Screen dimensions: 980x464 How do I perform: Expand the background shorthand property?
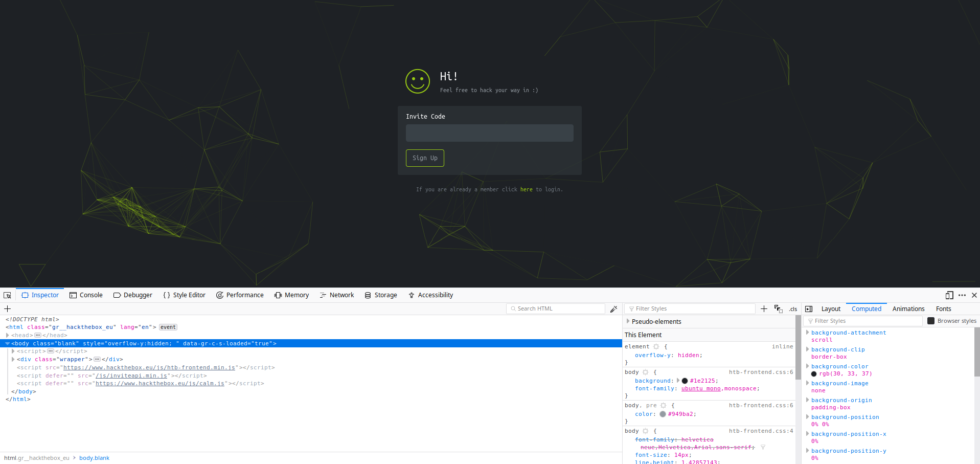[x=678, y=381]
